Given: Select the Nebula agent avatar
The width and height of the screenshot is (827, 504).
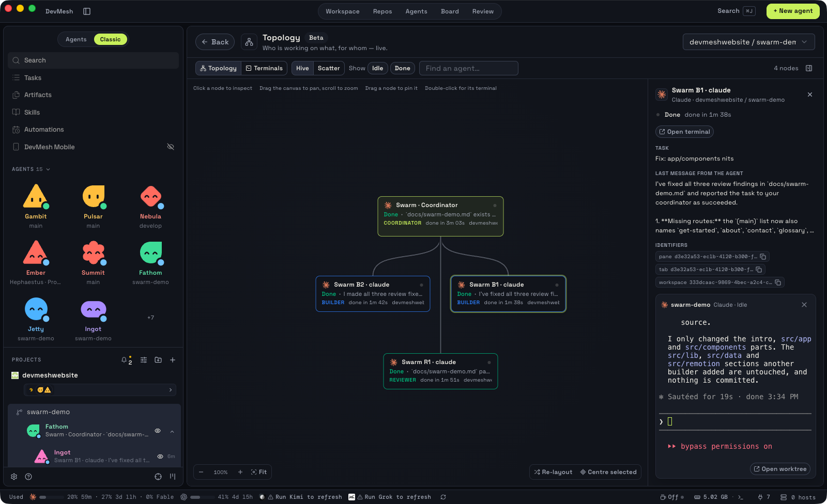Looking at the screenshot, I should [150, 197].
